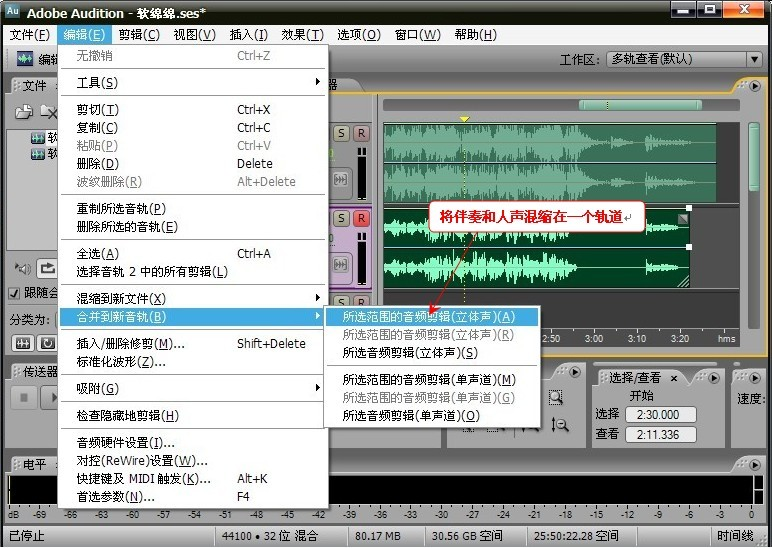772x548 pixels.
Task: Click the 时间线 status bar entry
Action: [x=735, y=536]
